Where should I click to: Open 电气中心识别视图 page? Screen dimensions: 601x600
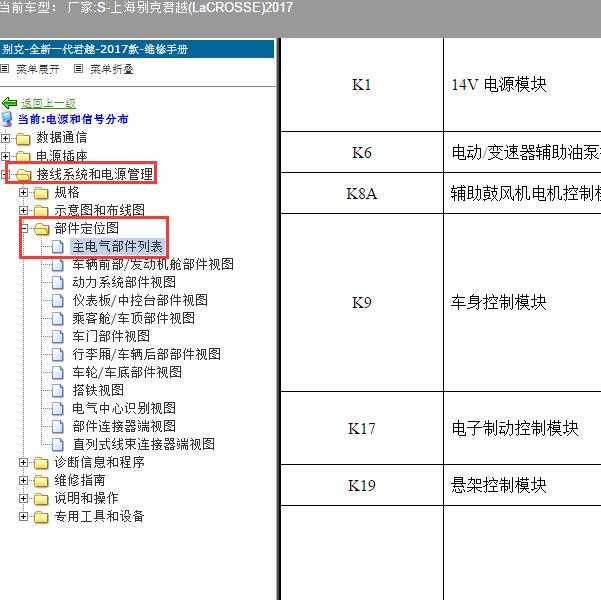pyautogui.click(x=124, y=408)
